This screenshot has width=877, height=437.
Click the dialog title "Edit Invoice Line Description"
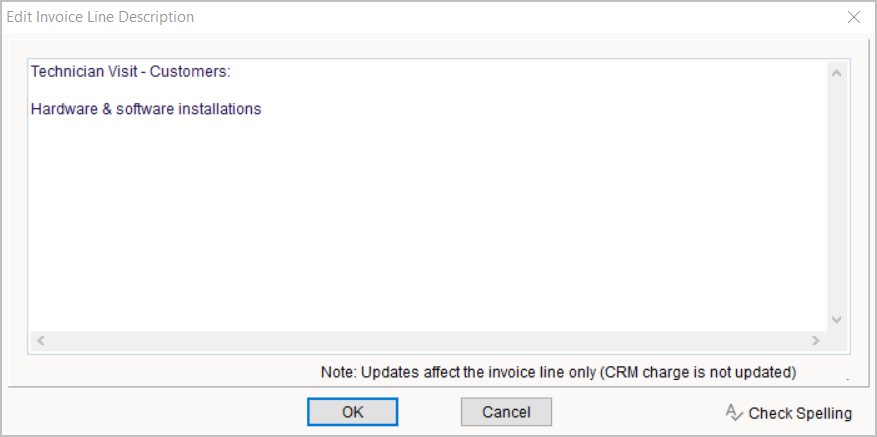pos(100,17)
